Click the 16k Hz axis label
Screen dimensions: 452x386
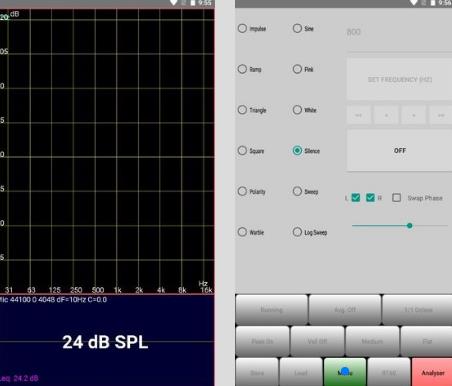coord(206,290)
